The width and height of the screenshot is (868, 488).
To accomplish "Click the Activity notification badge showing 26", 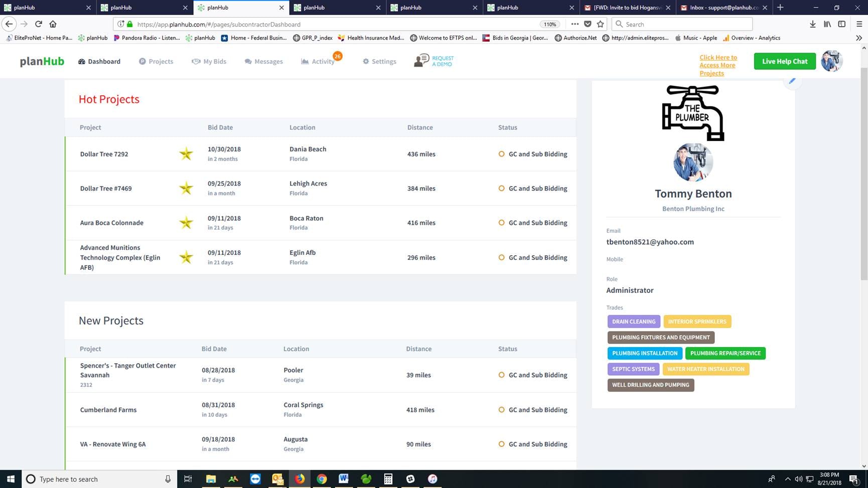I will coord(338,56).
